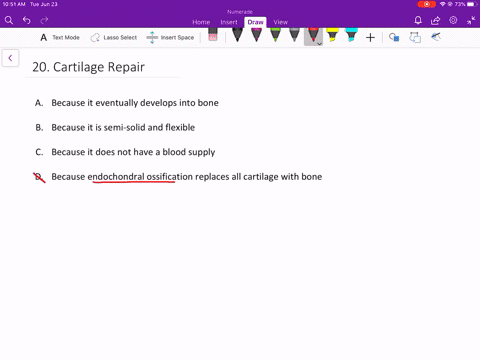This screenshot has width=480, height=360.
Task: Tap the screen recording indicator
Action: click(x=427, y=4)
